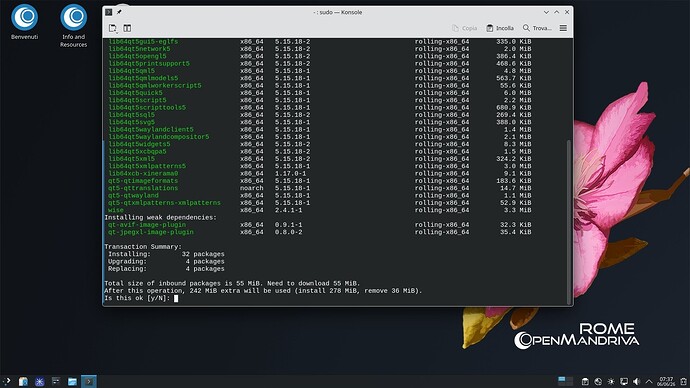This screenshot has width=690, height=388.
Task: Expand the hidden system tray icons arrow
Action: click(649, 381)
